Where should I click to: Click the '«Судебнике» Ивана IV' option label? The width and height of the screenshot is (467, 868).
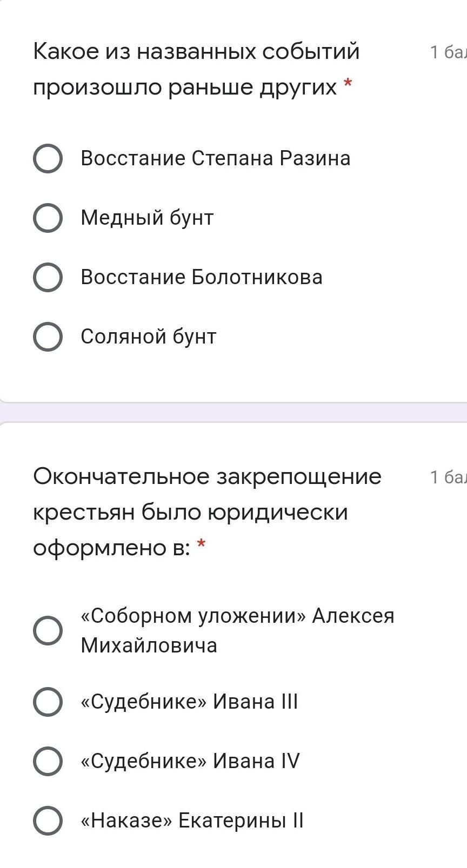click(190, 761)
